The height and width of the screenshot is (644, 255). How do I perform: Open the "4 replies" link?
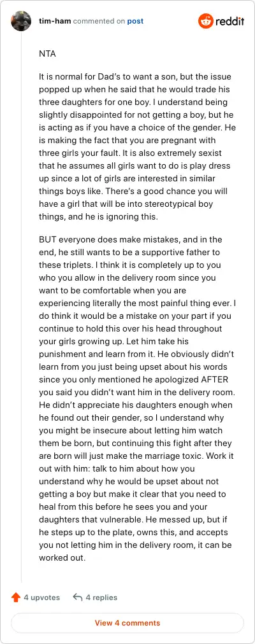[101, 597]
